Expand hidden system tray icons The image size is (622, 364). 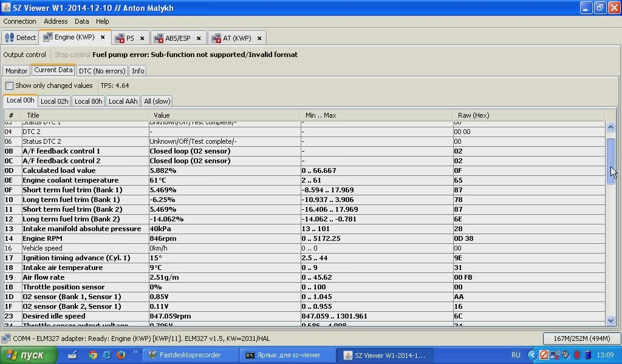pos(533,355)
